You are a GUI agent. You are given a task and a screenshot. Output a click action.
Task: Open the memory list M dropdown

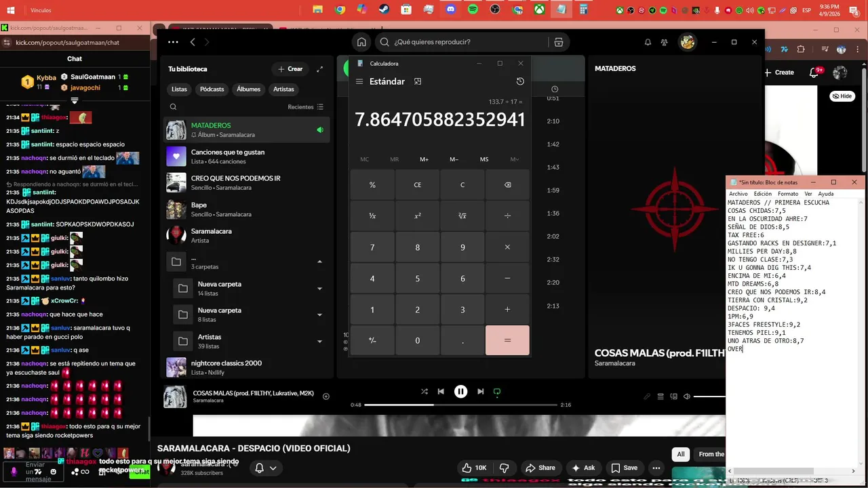tap(515, 159)
